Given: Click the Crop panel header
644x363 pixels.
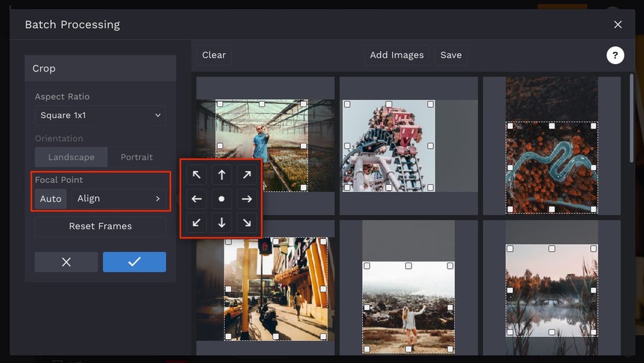Looking at the screenshot, I should (100, 68).
